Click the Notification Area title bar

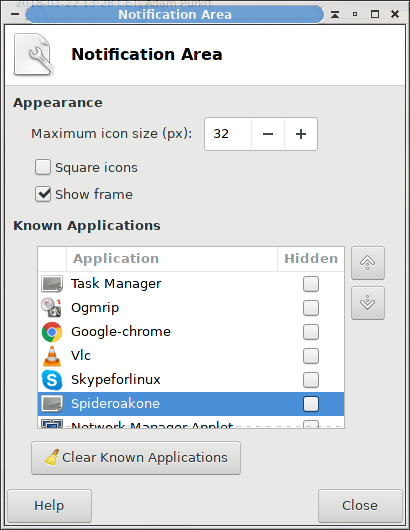174,14
